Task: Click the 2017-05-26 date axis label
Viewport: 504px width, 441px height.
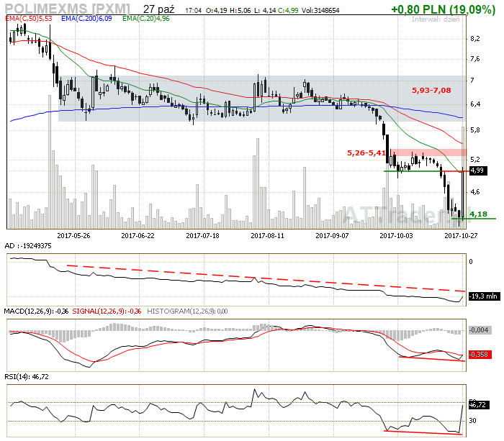Action: coord(73,236)
